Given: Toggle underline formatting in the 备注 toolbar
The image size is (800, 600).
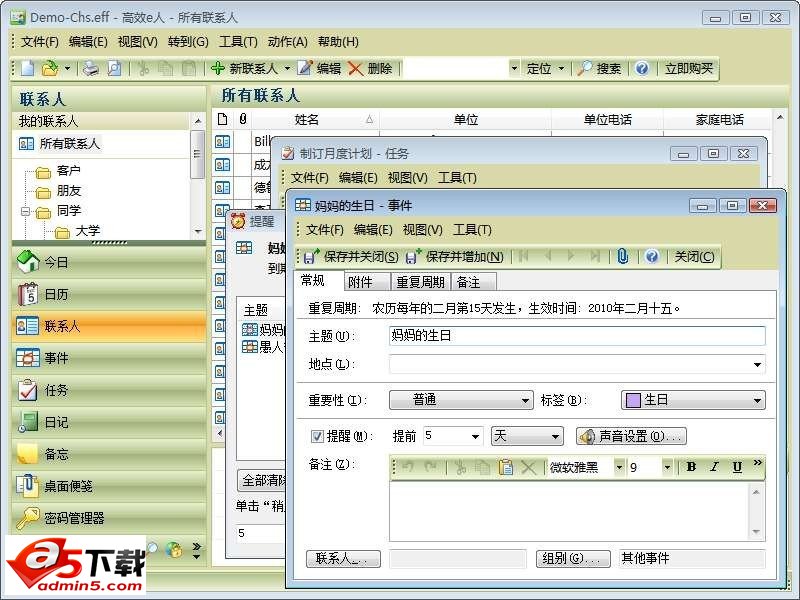Looking at the screenshot, I should 737,466.
